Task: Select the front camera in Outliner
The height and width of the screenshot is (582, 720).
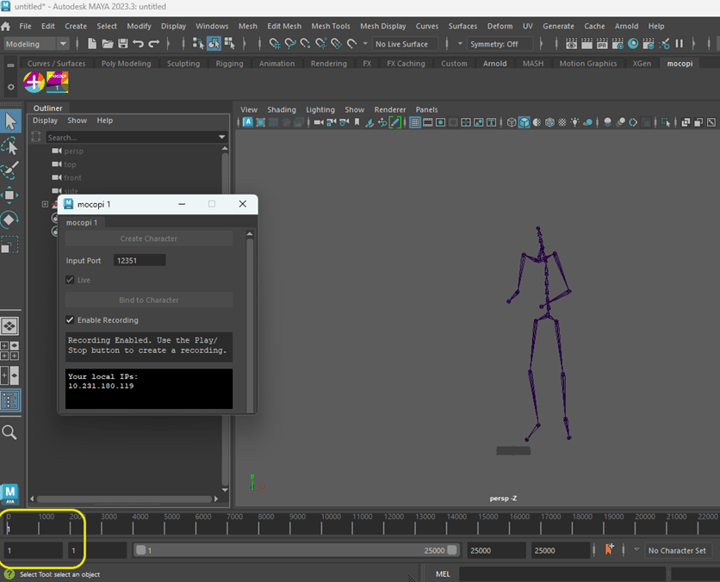Action: coord(73,178)
